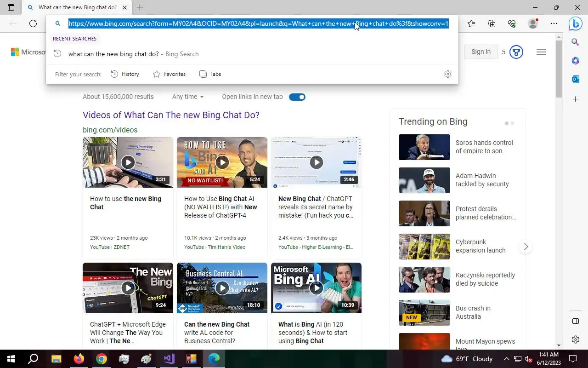588x368 pixels.
Task: Play the 5:24 NO WAITLIST video thumbnail
Action: tap(222, 162)
